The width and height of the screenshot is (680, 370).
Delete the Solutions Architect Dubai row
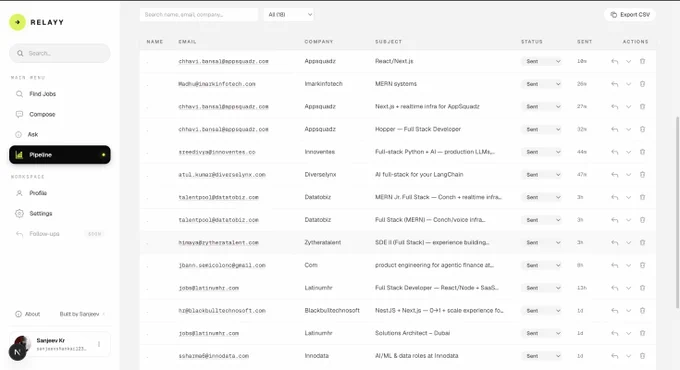point(642,333)
